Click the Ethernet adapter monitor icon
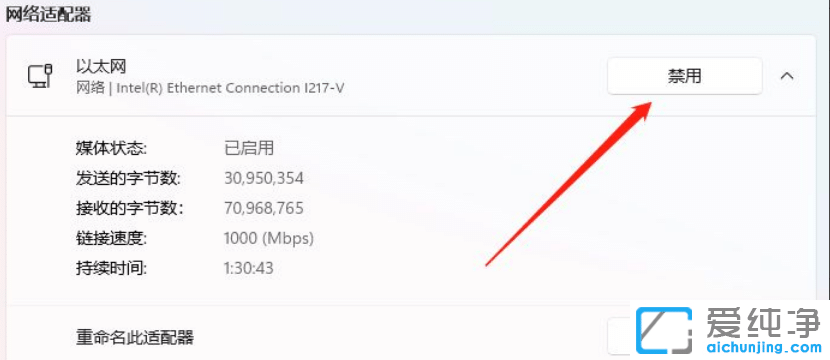Screen dimensions: 830x360 (40, 76)
